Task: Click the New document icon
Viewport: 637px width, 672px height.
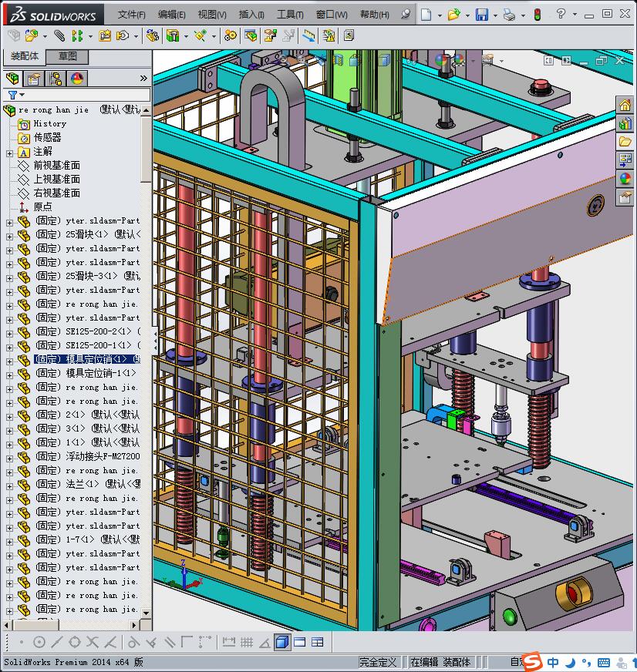Action: coord(426,15)
